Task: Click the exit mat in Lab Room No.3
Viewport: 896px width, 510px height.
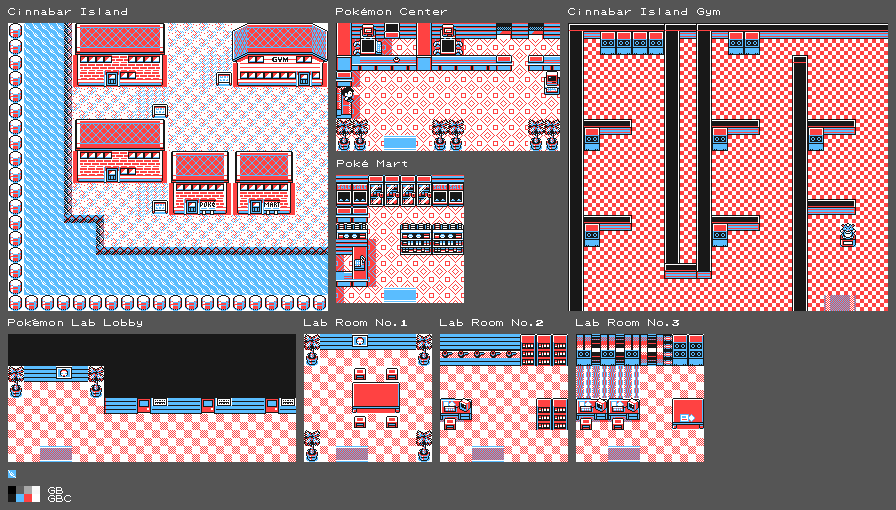Action: click(x=624, y=455)
